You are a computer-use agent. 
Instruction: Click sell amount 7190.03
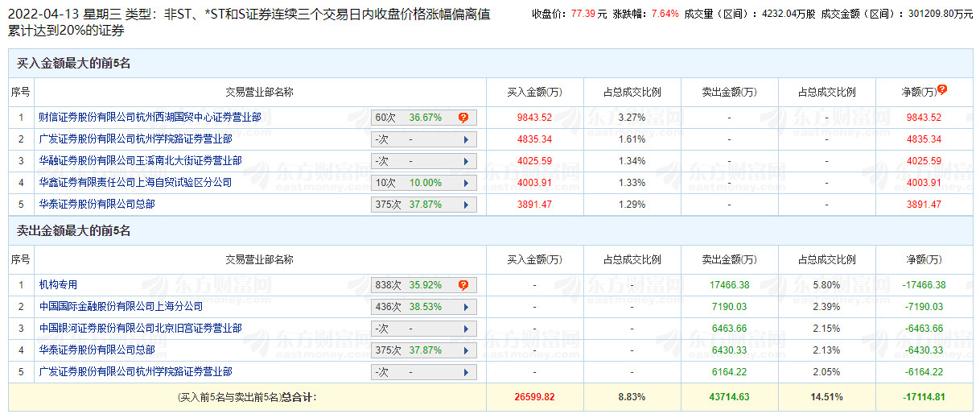click(x=729, y=307)
